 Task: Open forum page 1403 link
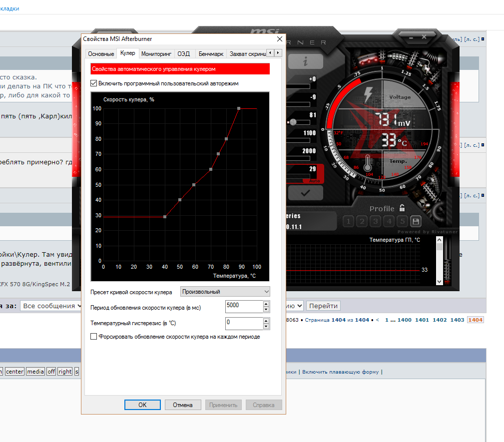[457, 320]
